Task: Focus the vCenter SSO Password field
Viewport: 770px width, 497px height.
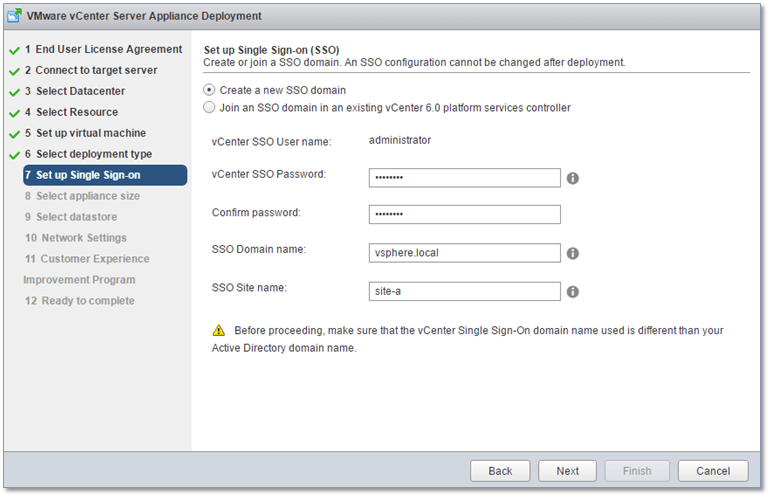Action: [x=465, y=178]
